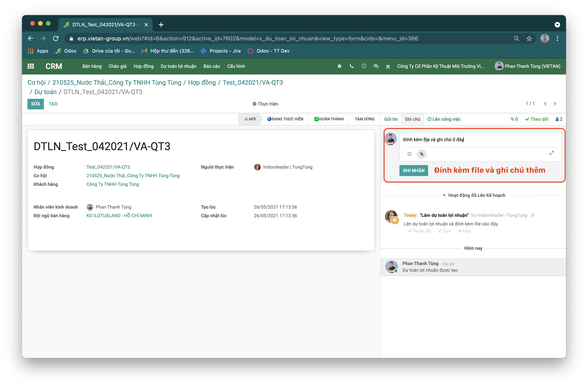Open the Phan Thanh Tùng user menu
Viewport: 588px width, 387px height.
point(527,66)
